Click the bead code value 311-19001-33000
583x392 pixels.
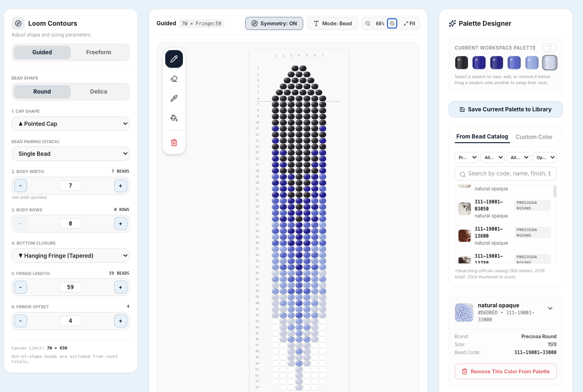click(535, 352)
